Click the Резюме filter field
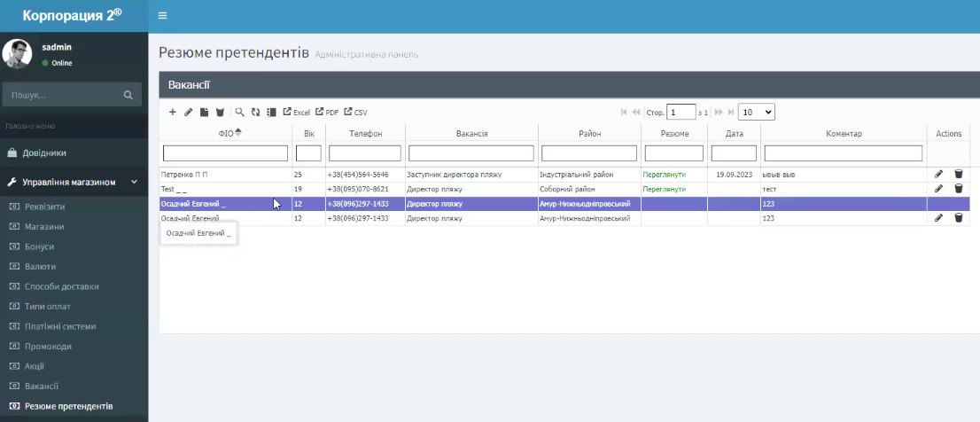Viewport: 980px width, 422px height. pyautogui.click(x=673, y=153)
